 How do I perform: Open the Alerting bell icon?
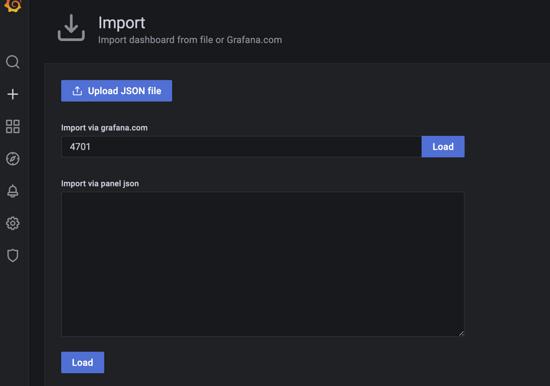pos(13,191)
